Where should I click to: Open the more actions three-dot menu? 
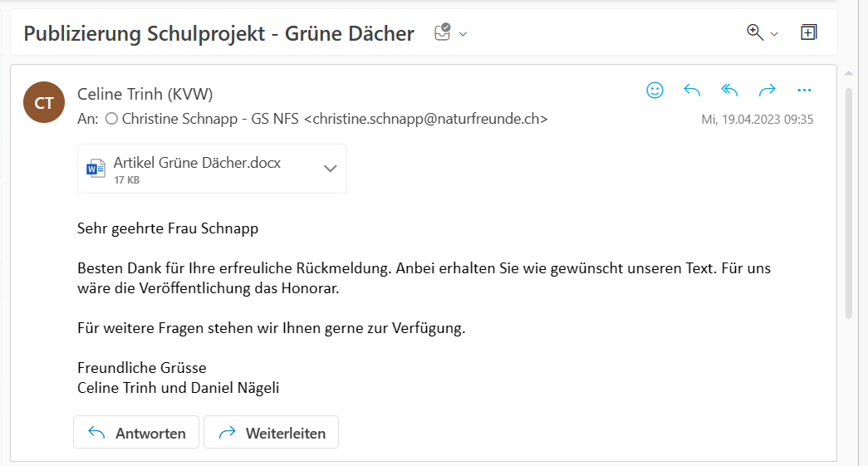[x=803, y=91]
